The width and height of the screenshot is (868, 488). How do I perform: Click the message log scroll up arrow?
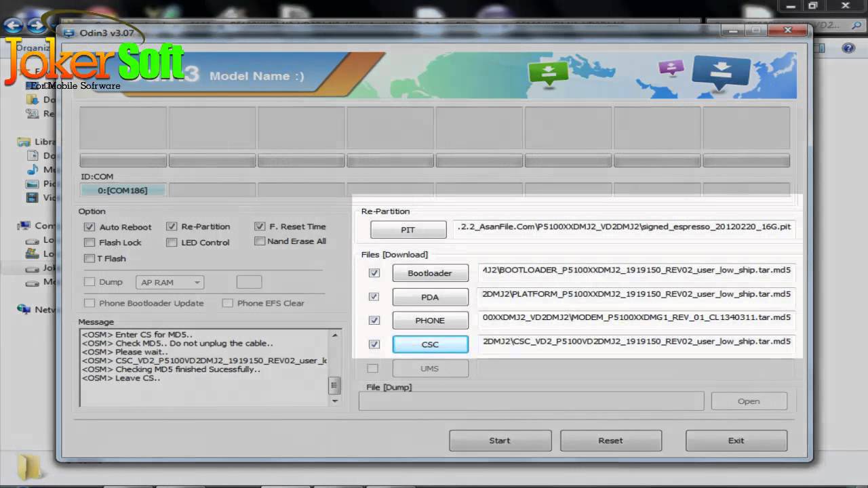[x=334, y=335]
